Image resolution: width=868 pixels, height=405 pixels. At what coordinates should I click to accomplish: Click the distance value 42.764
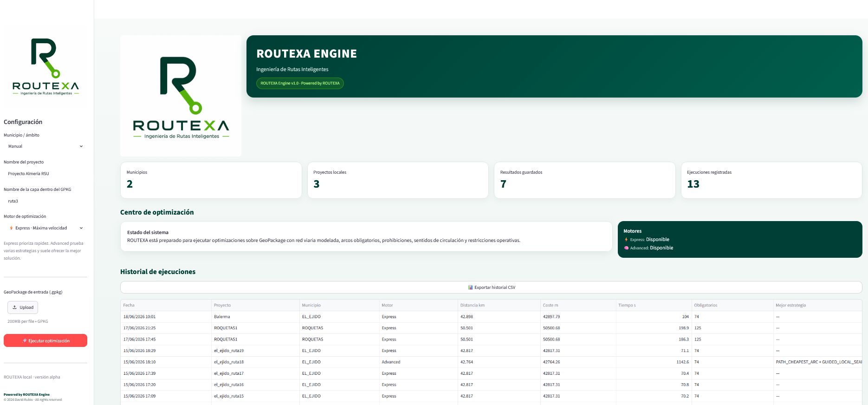(499, 362)
